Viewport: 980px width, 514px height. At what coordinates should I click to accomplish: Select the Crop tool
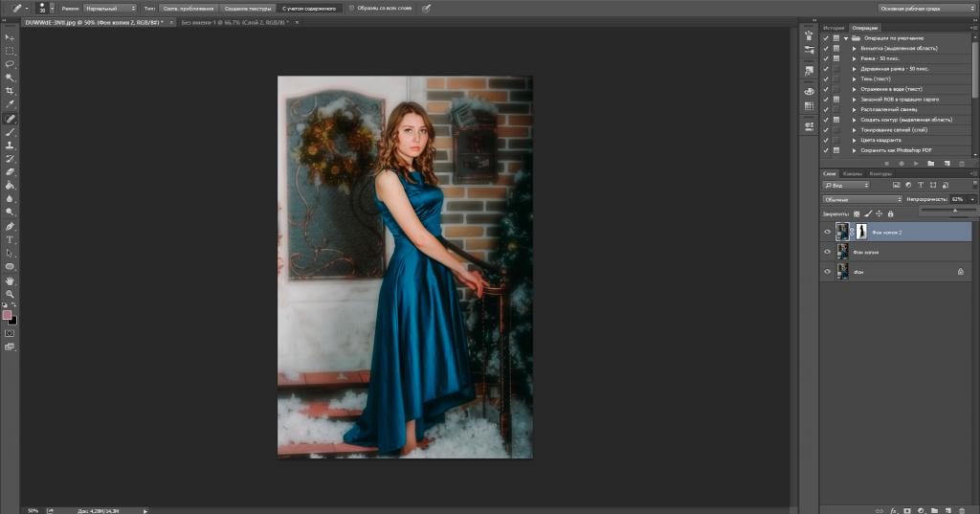pyautogui.click(x=10, y=91)
